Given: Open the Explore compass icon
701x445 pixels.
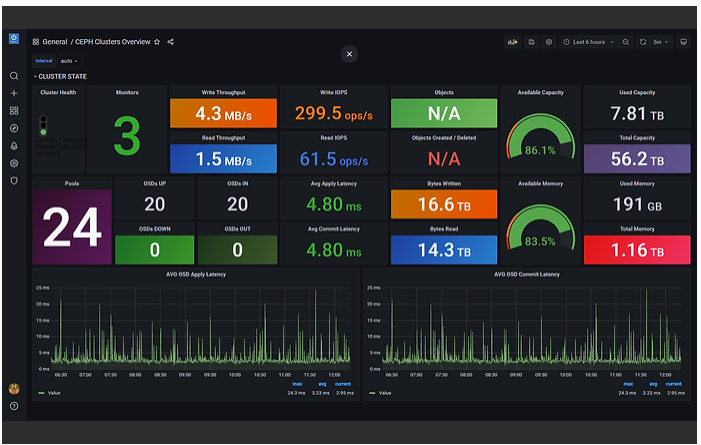Looking at the screenshot, I should pos(14,128).
